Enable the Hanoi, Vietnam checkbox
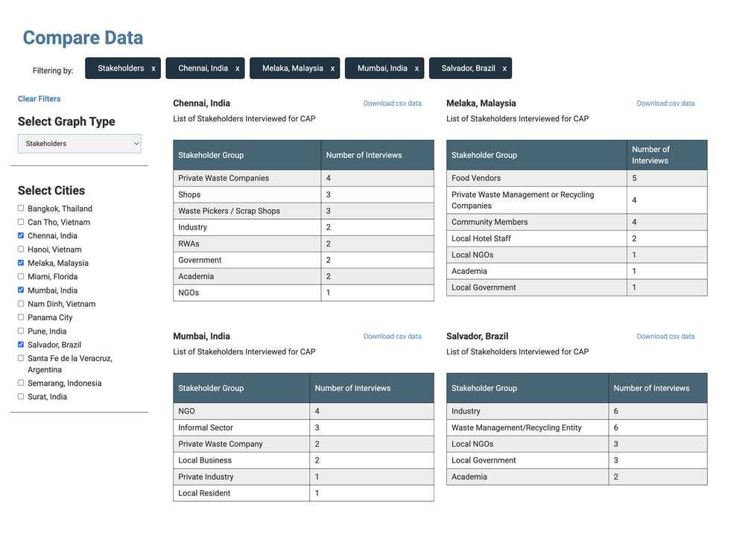The height and width of the screenshot is (560, 745). tap(20, 249)
